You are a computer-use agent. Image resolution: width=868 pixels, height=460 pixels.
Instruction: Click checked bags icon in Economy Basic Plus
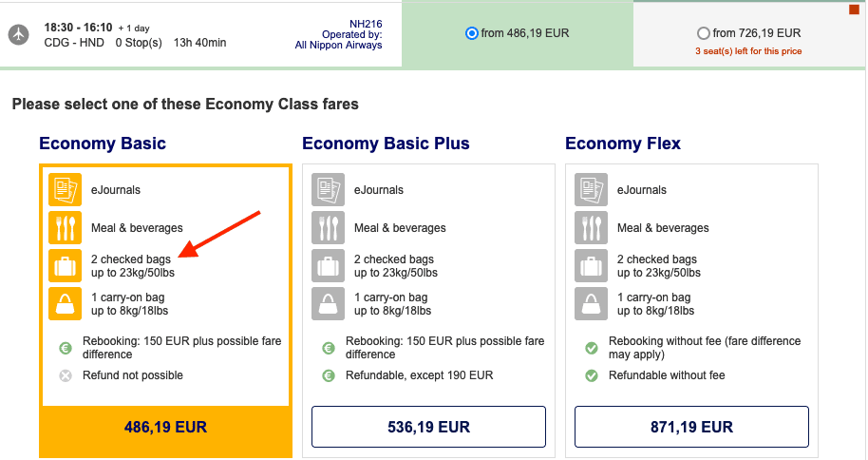point(328,266)
